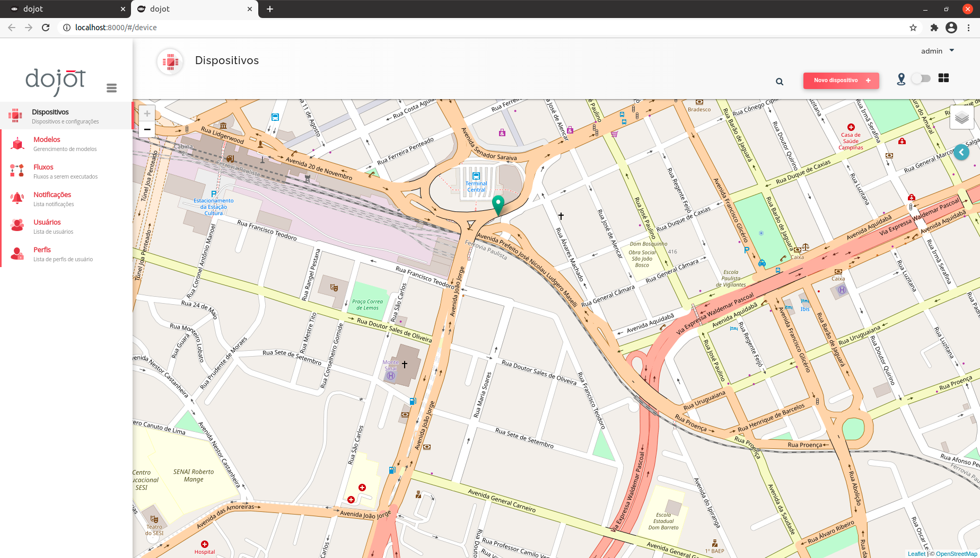
Task: Open browser extensions puzzle icon
Action: 934,28
